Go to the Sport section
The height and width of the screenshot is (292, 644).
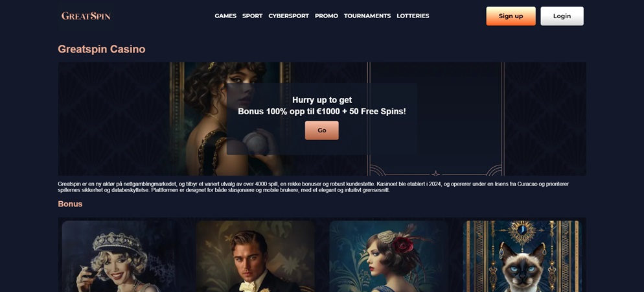[252, 16]
